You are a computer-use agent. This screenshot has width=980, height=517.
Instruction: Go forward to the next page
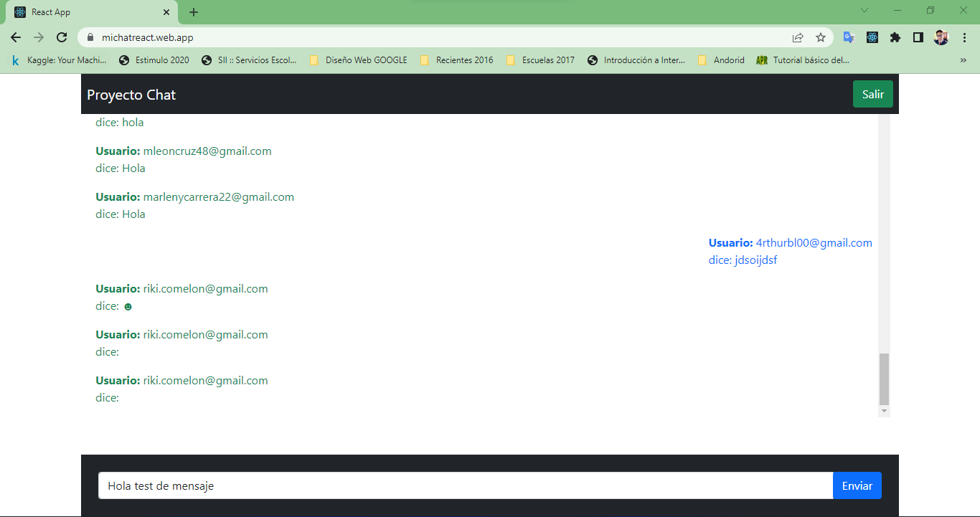click(x=39, y=37)
